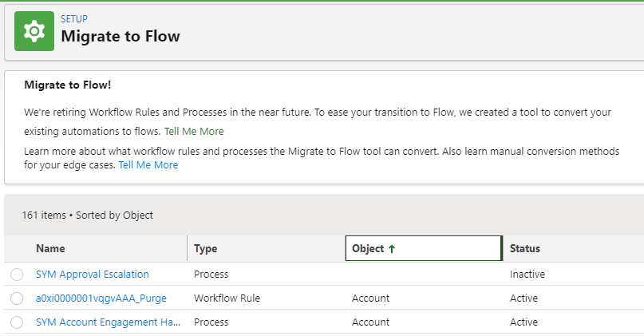
Task: Open the a0xi0000001vqgvAAA_Purge workflow rule
Action: point(101,298)
